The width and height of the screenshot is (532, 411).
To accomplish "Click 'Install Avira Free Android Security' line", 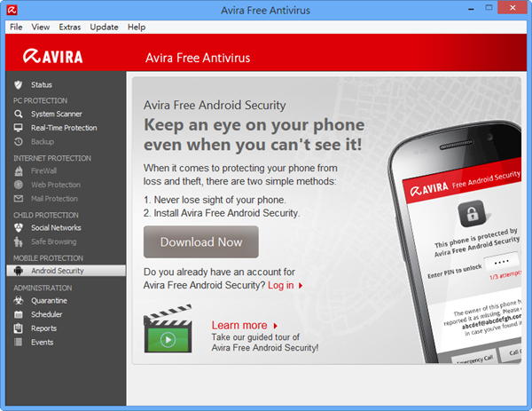I will (x=222, y=213).
